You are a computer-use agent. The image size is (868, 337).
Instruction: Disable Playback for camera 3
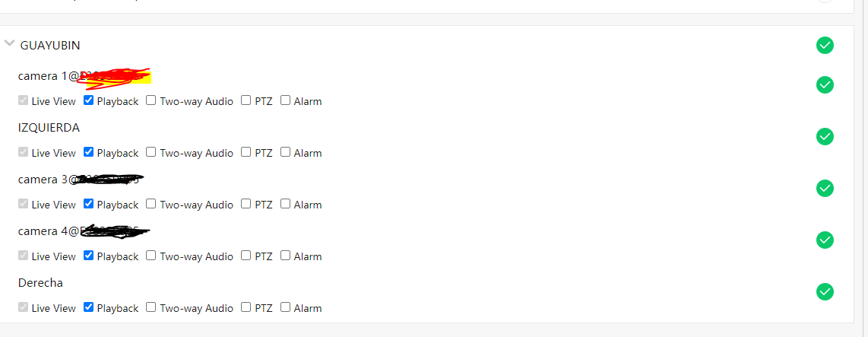pos(89,204)
